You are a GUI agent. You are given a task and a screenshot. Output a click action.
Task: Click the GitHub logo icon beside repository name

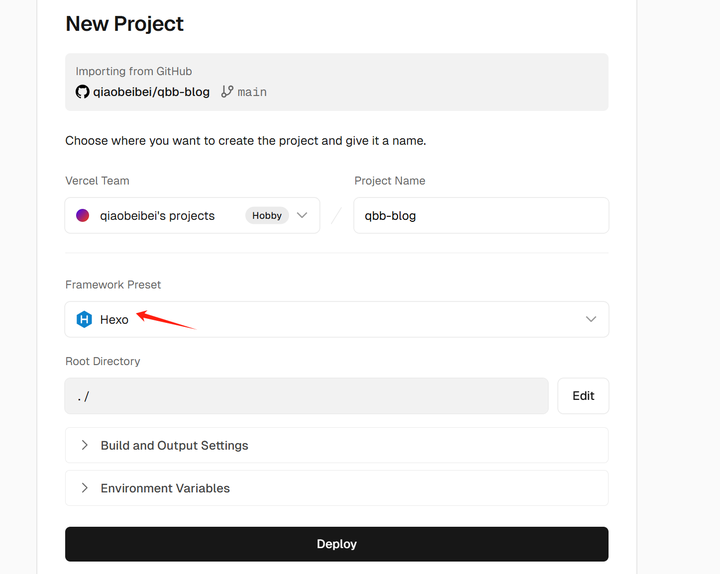point(82,92)
